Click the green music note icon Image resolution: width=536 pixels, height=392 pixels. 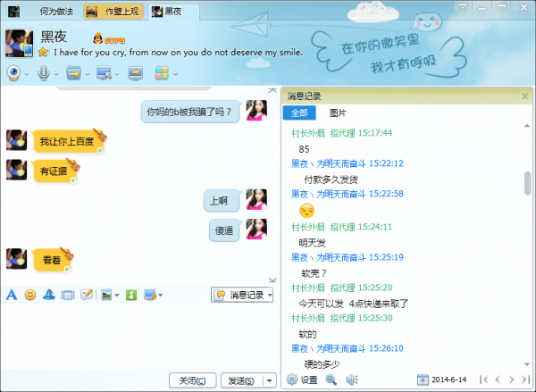point(131,295)
